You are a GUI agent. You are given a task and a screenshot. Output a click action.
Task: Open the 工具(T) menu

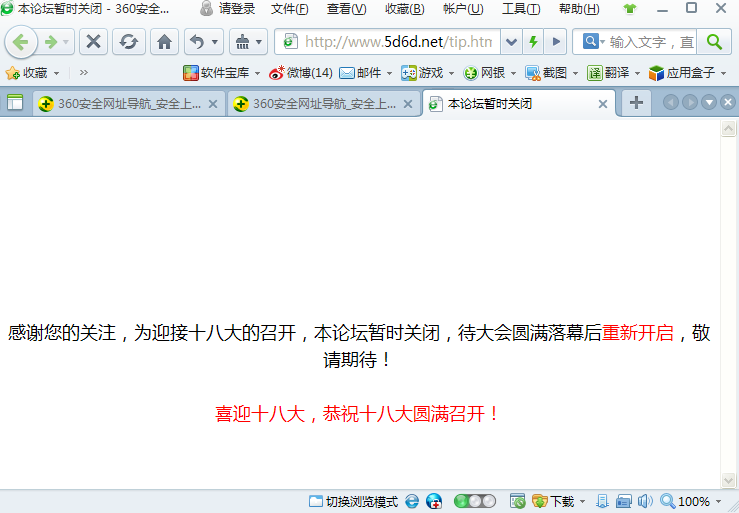coord(521,8)
